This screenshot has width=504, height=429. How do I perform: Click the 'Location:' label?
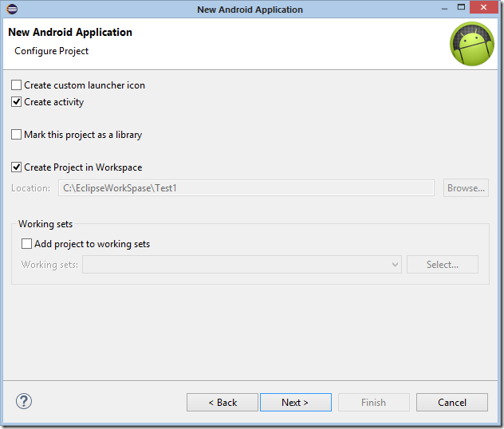(x=31, y=188)
